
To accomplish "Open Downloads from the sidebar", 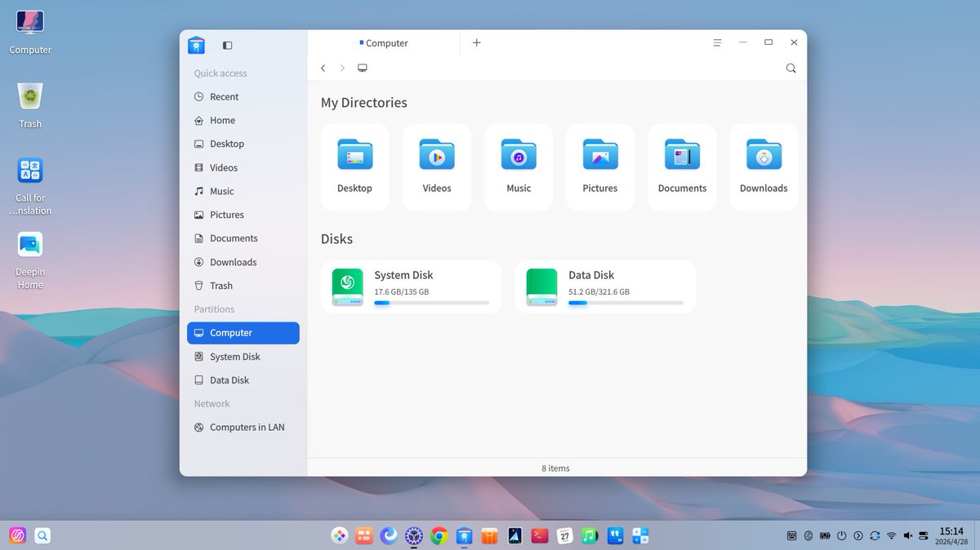I will coord(243,262).
